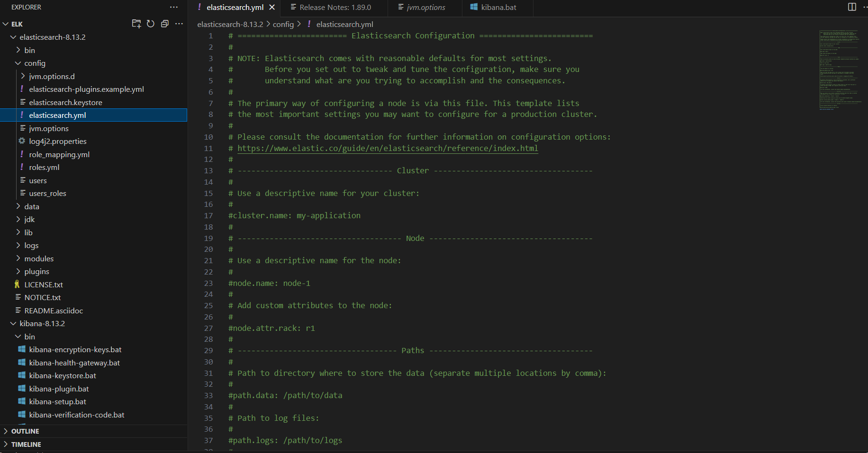The height and width of the screenshot is (453, 868).
Task: Click the YAML icon beside roles.yml
Action: (x=22, y=167)
